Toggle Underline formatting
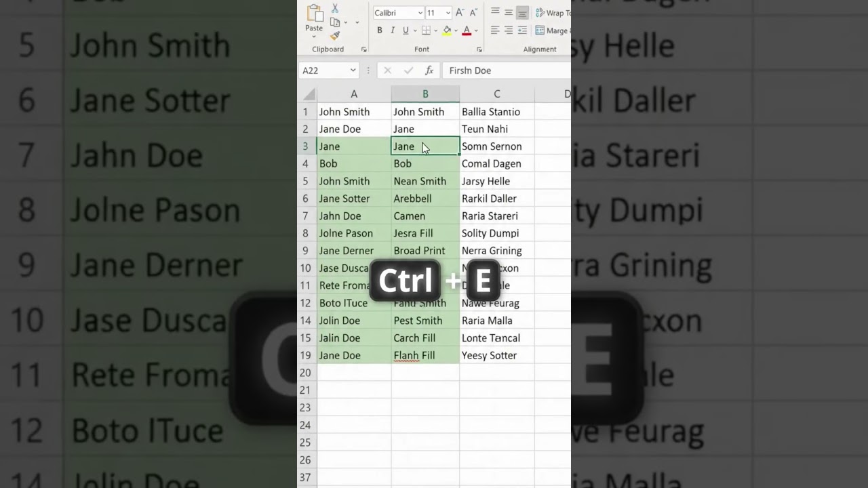The width and height of the screenshot is (868, 488). click(406, 30)
